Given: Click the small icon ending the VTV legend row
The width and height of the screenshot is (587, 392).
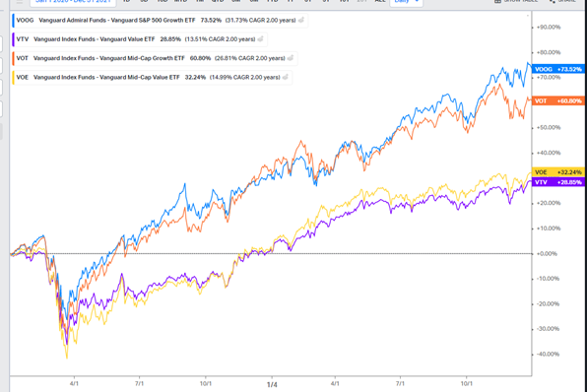Looking at the screenshot, I should pyautogui.click(x=261, y=39).
